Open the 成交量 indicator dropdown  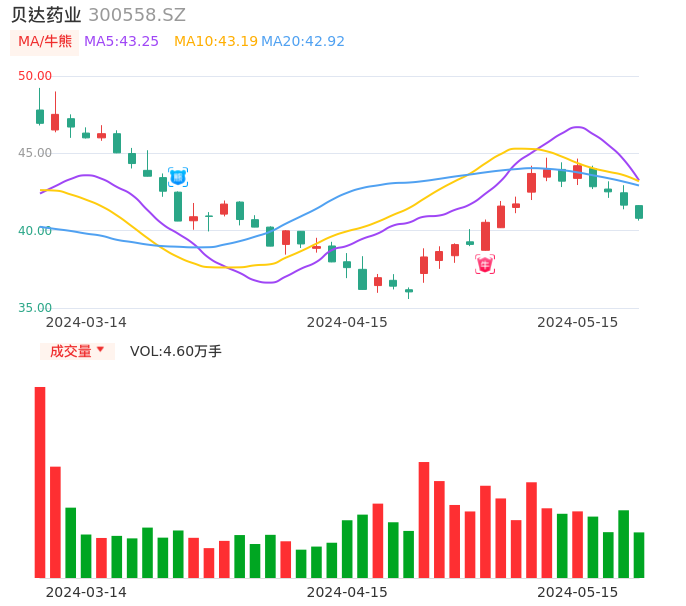77,351
